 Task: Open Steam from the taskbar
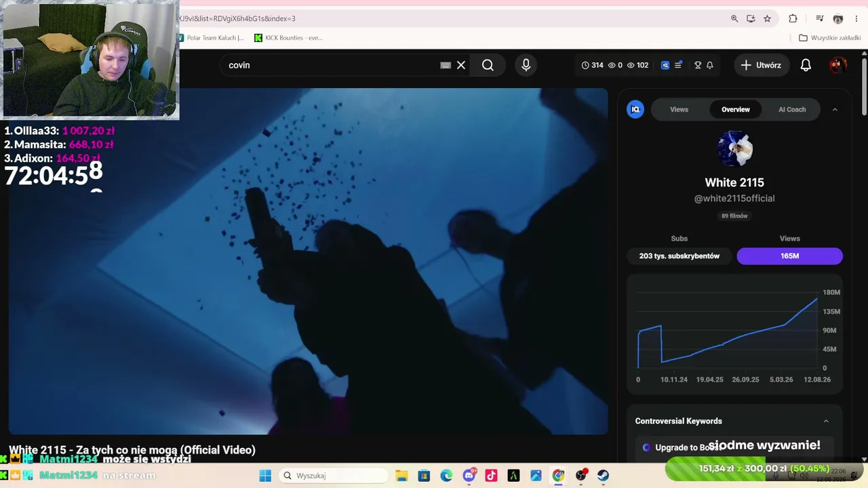[603, 475]
